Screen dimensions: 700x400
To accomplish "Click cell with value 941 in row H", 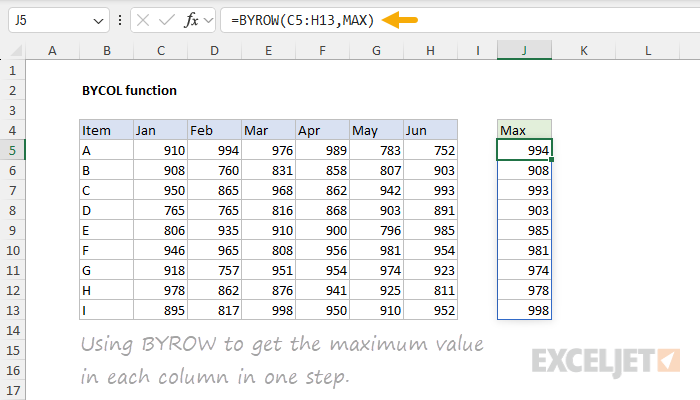I will [322, 291].
